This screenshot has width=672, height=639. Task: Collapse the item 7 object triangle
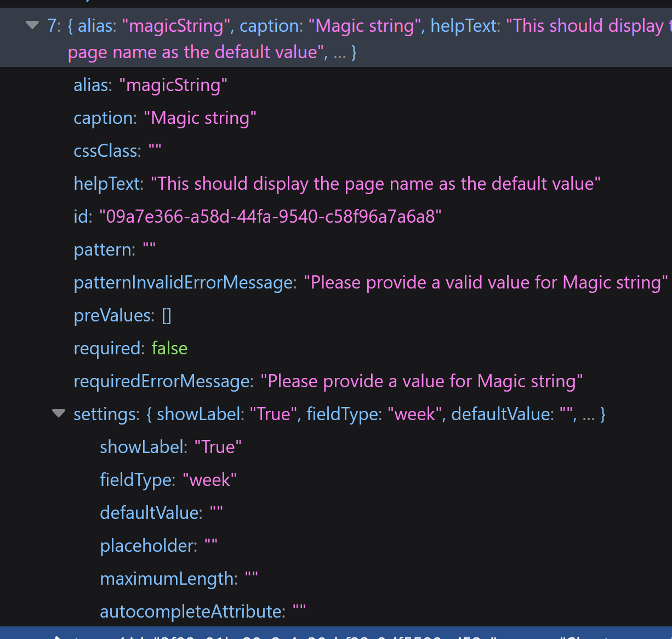32,25
